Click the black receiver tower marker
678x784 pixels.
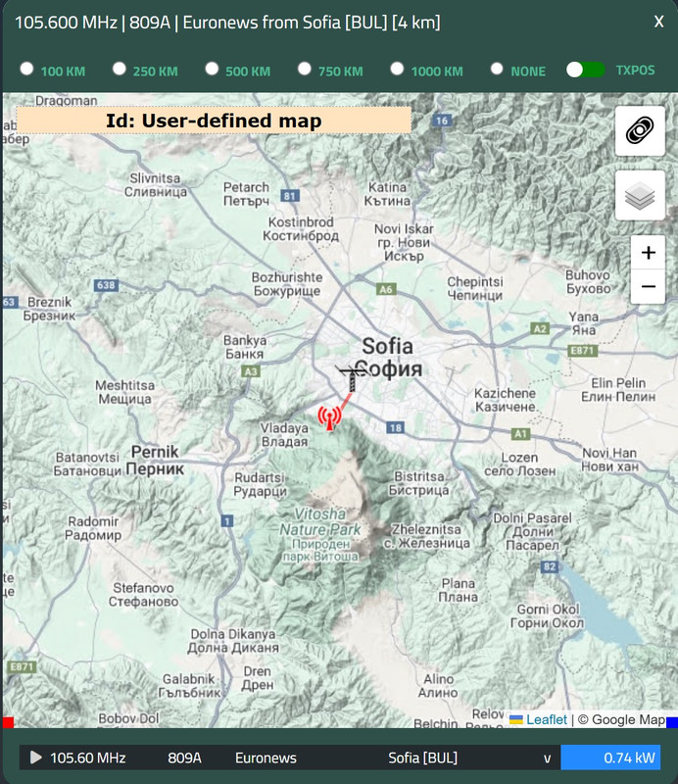pos(352,378)
